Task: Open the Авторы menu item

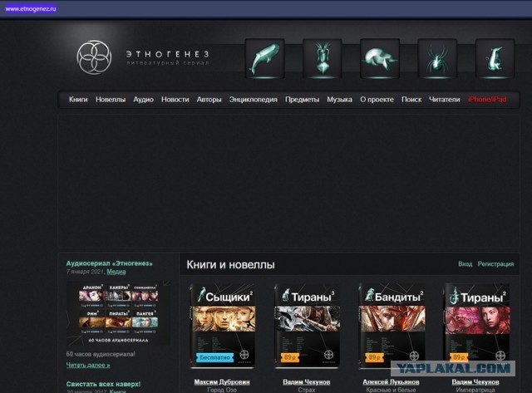Action: pos(209,100)
